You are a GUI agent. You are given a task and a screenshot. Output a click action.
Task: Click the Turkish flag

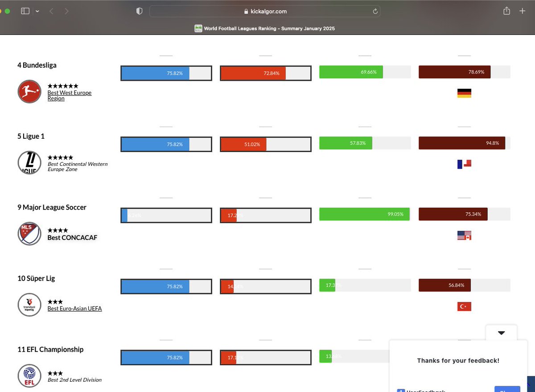point(464,306)
